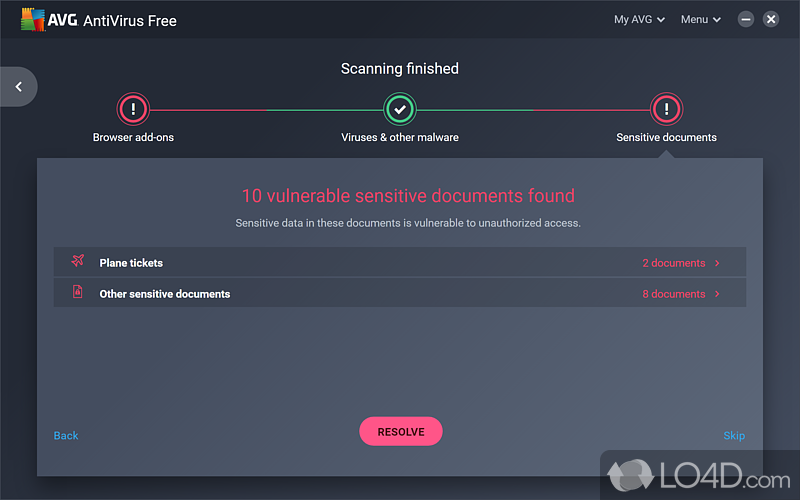Image resolution: width=800 pixels, height=500 pixels.
Task: Select the Other sensitive documents row
Action: pos(400,294)
